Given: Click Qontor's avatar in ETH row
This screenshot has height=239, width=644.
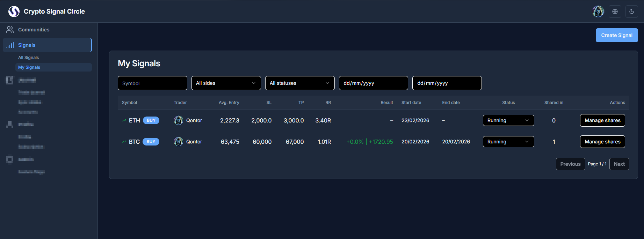Looking at the screenshot, I should pos(179,120).
